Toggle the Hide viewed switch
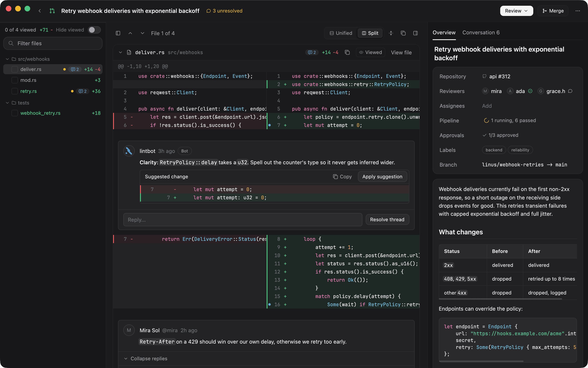Viewport: 588px width, 368px height. click(x=94, y=30)
